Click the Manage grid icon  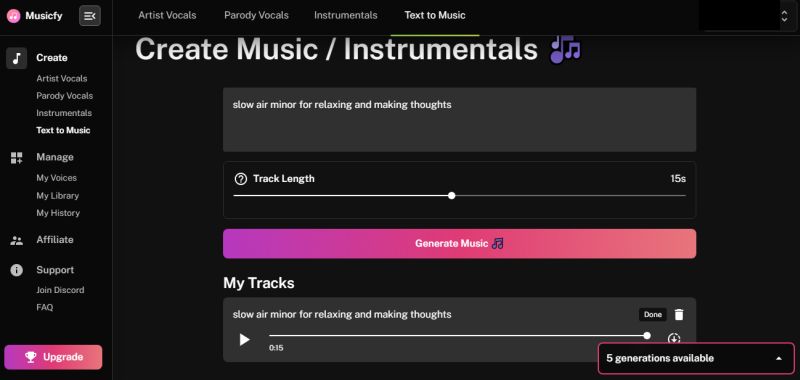16,158
